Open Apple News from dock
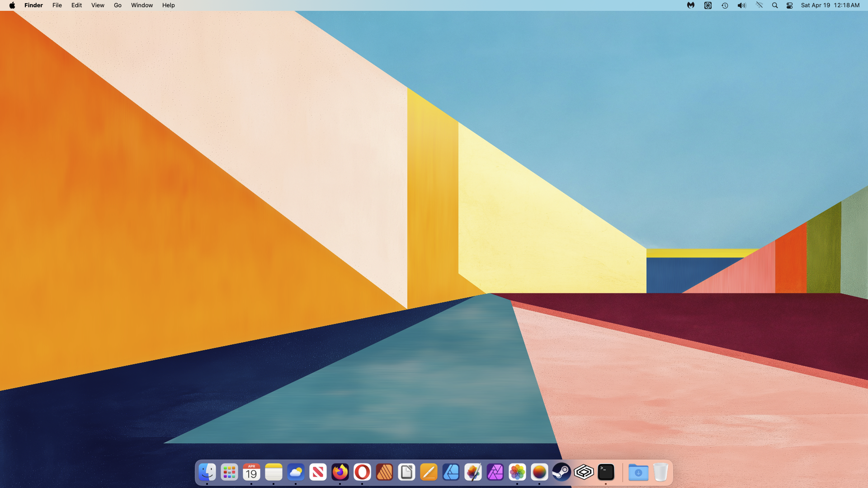 coord(318,472)
